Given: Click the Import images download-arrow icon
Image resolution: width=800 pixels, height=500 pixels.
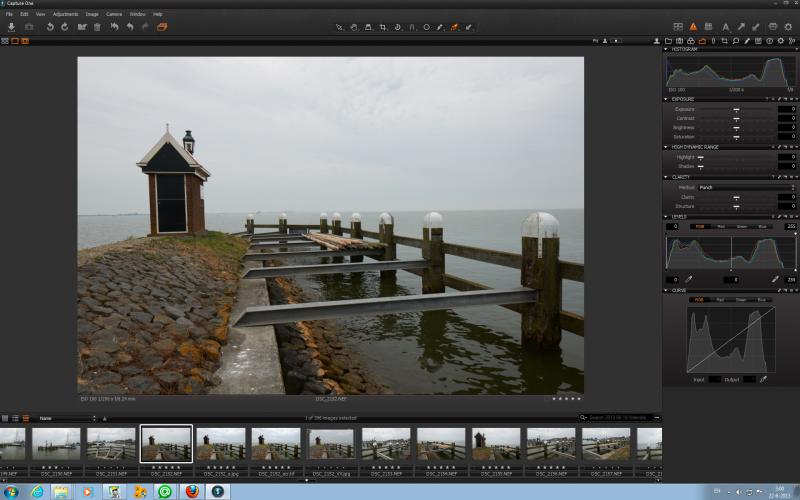Looking at the screenshot, I should [11, 27].
